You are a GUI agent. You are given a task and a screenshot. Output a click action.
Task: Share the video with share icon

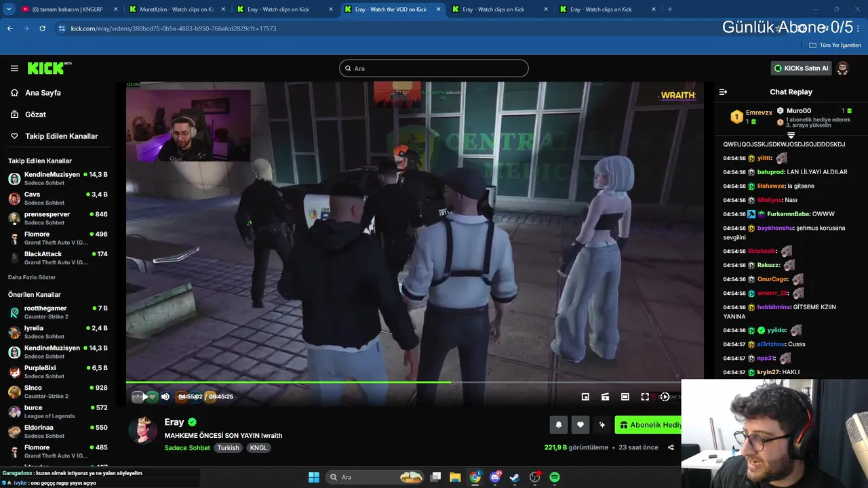coord(671,447)
